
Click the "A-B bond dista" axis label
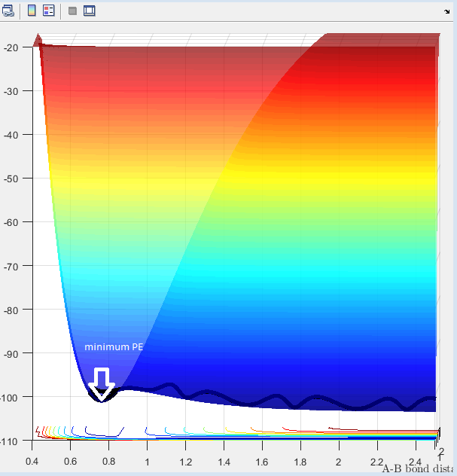[419, 468]
